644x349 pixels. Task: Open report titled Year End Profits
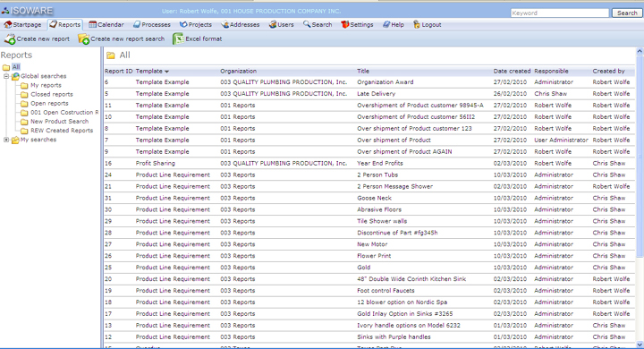pos(380,163)
